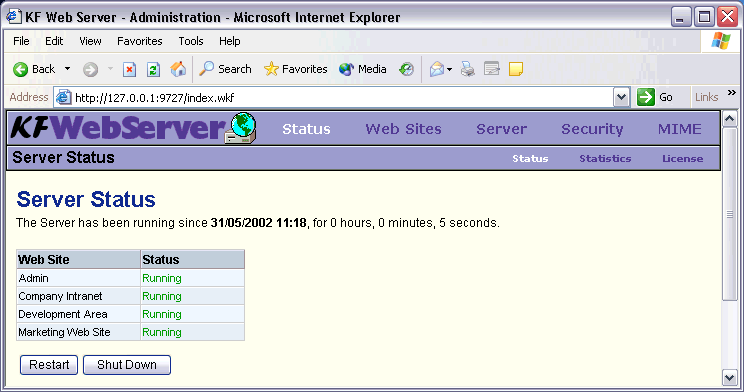
Task: Open the Favorites toolbar button
Action: [x=295, y=69]
